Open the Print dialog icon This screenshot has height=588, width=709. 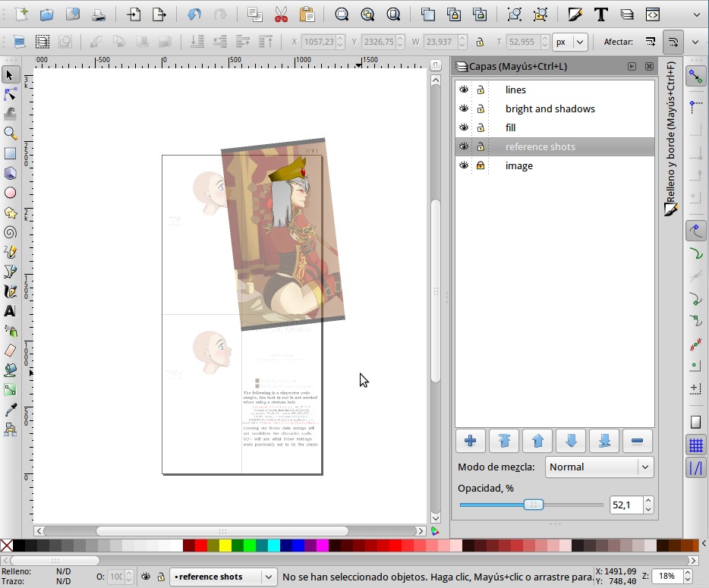tap(99, 14)
